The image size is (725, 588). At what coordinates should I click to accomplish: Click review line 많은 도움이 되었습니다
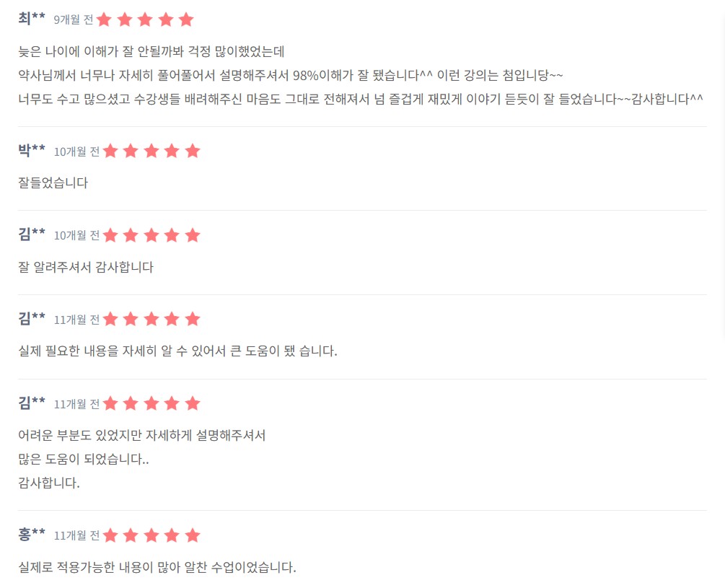click(x=83, y=459)
